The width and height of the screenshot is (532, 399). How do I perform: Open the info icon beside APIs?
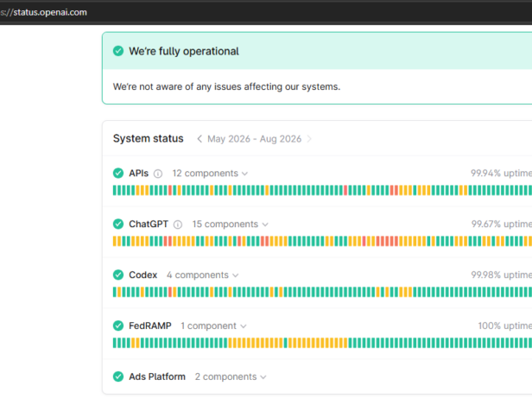tap(158, 174)
